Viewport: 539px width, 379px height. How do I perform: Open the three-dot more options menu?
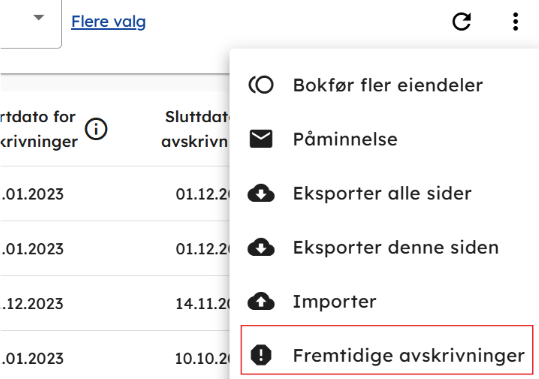515,22
